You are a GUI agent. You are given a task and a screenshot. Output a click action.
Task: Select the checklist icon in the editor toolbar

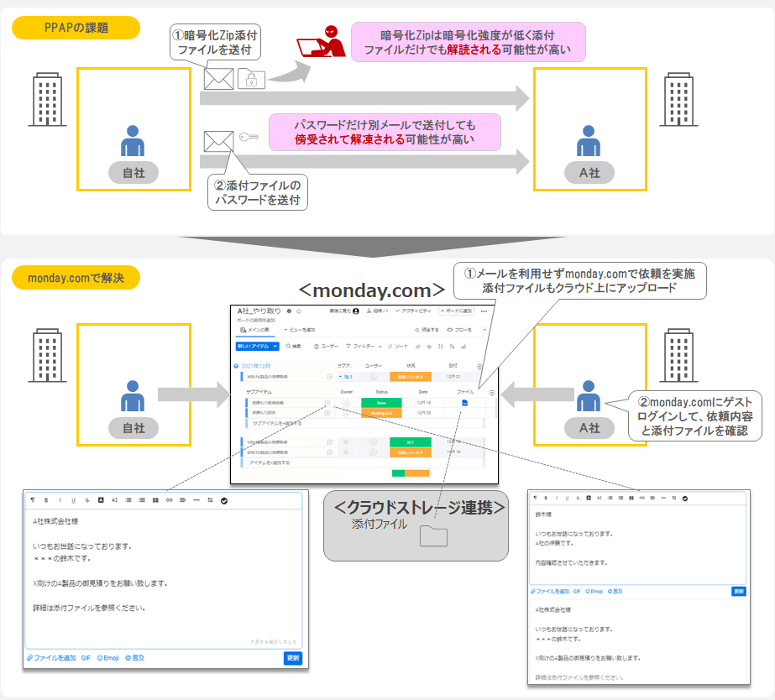tap(224, 500)
